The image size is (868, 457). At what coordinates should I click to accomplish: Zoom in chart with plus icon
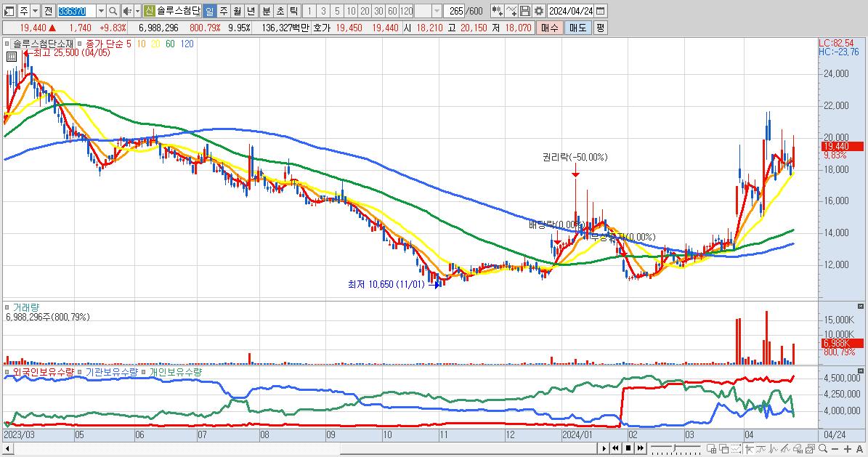point(847,449)
